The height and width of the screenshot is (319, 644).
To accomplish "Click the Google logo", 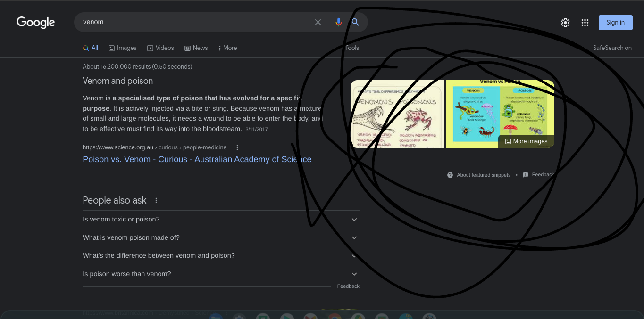I will pos(36,22).
